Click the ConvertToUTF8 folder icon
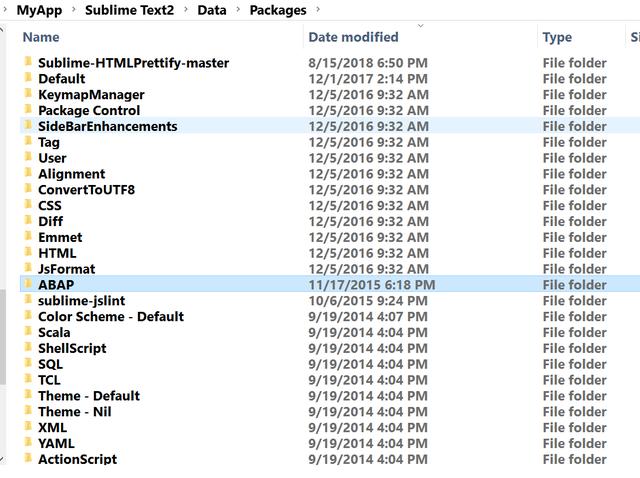Screen dimensions: 640x478 point(28,189)
